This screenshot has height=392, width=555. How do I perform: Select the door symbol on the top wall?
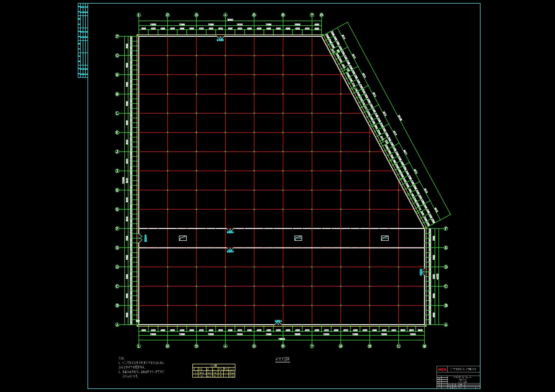220,39
